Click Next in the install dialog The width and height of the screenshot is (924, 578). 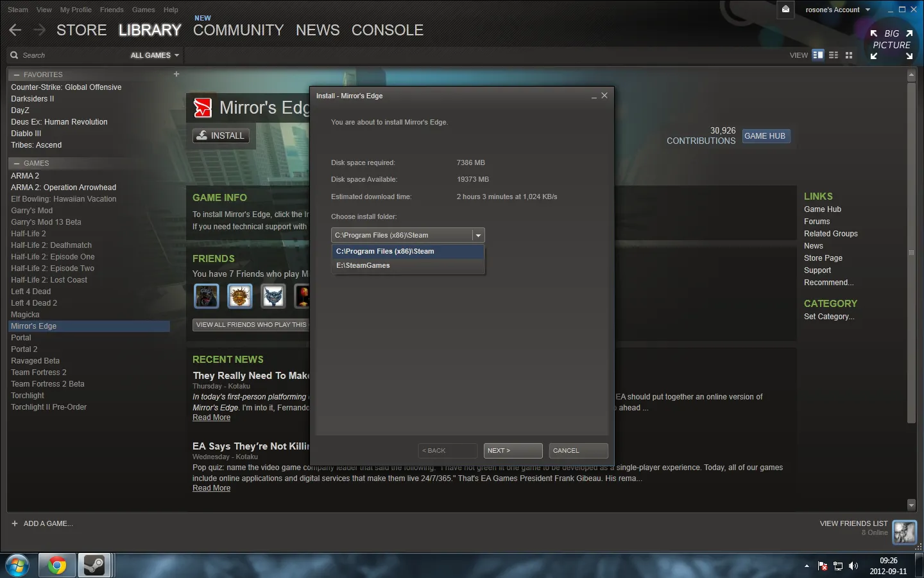pyautogui.click(x=513, y=450)
